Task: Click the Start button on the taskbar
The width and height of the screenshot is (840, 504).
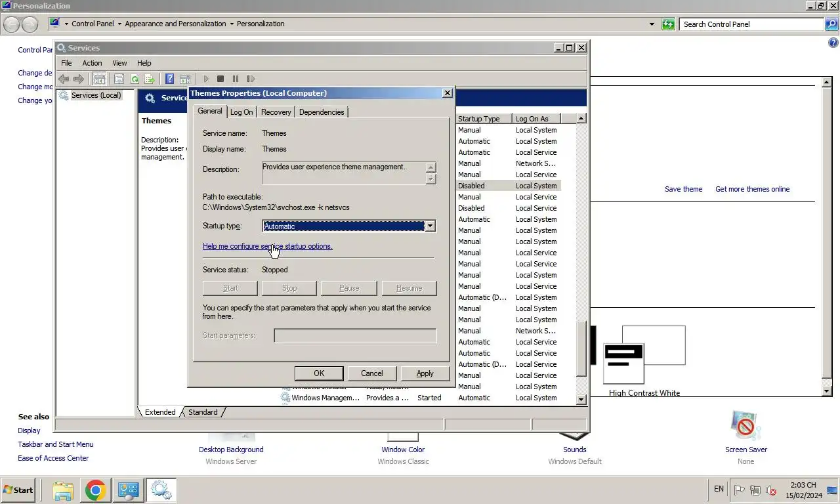Action: [18, 490]
